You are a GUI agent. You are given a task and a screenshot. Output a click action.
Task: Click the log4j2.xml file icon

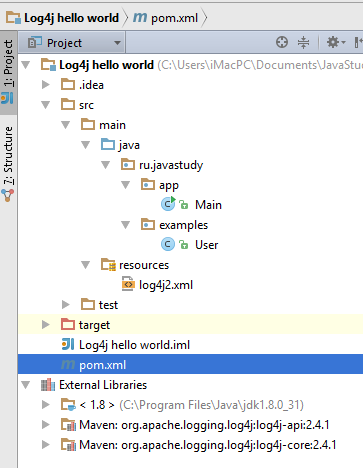pos(128,284)
